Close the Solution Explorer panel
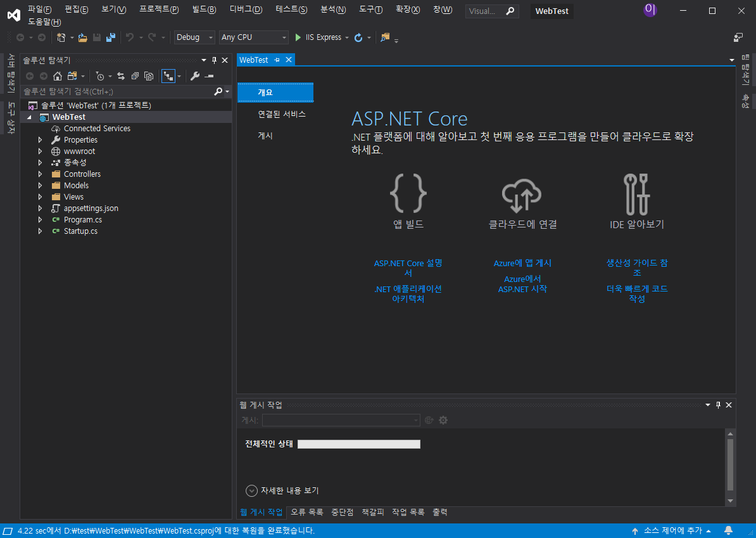This screenshot has height=538, width=756. [225, 60]
